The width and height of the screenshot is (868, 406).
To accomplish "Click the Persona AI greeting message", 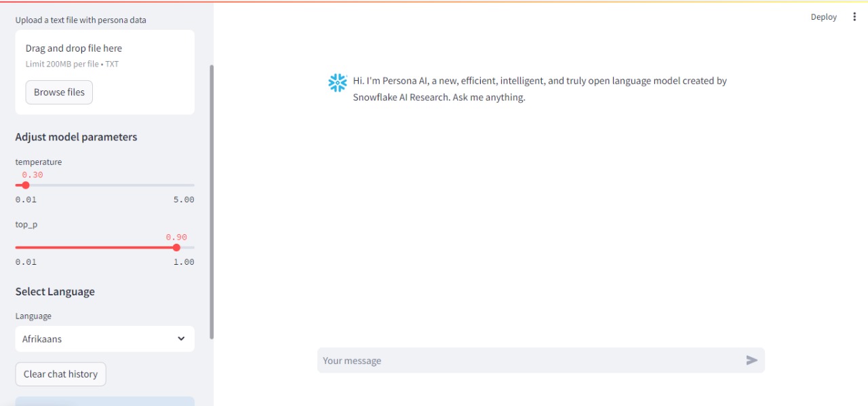I will coord(540,89).
